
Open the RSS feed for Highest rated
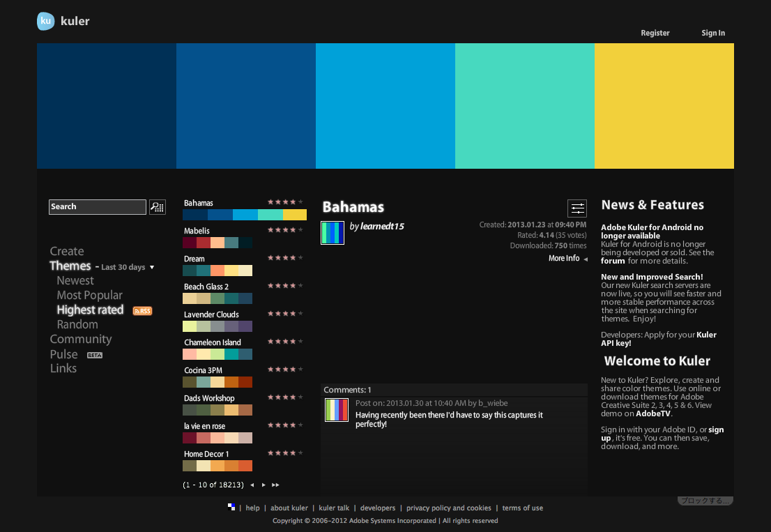[x=142, y=311]
